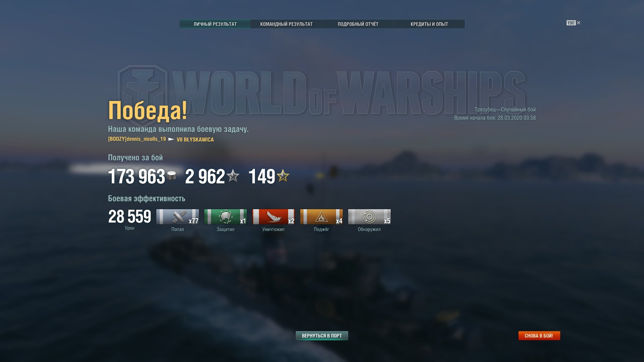This screenshot has width=644, height=362.
Task: Click the 'VII Błyskawica' ship name
Action: 195,139
